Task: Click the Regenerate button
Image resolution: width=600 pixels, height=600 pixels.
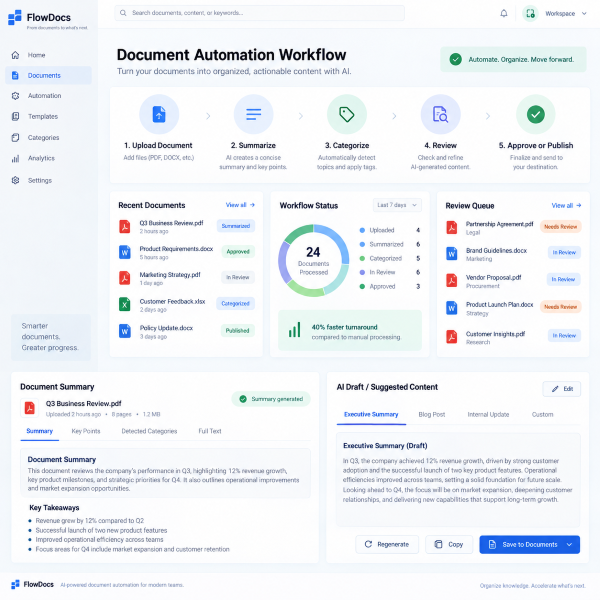Action: [387, 544]
